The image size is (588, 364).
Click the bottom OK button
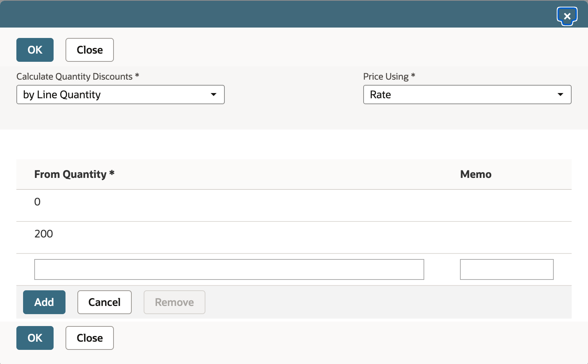[x=35, y=338]
